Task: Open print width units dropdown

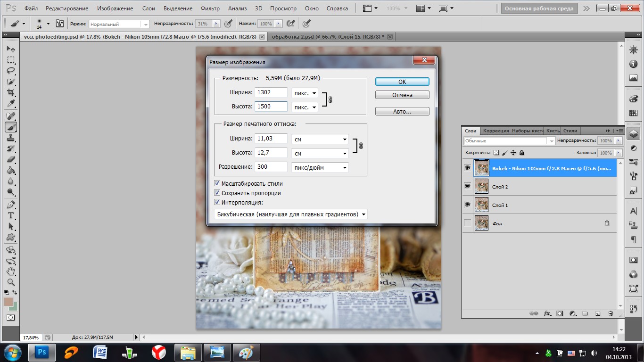Action: (320, 139)
